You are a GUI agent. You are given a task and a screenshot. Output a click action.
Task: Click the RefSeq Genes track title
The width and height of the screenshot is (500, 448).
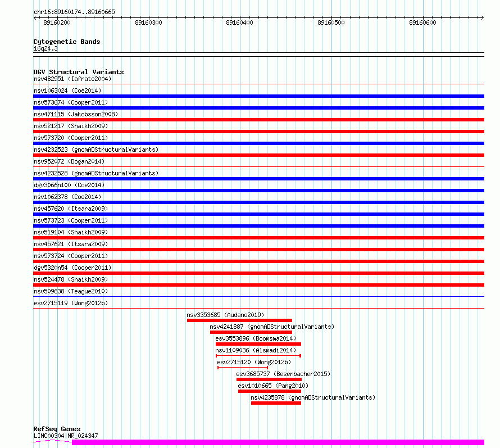tap(57, 429)
